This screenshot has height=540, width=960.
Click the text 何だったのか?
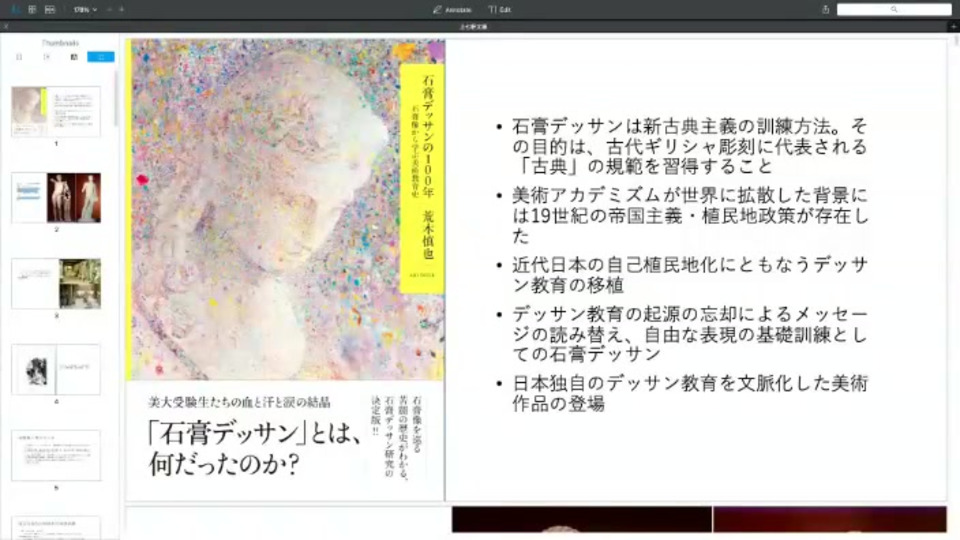click(224, 464)
